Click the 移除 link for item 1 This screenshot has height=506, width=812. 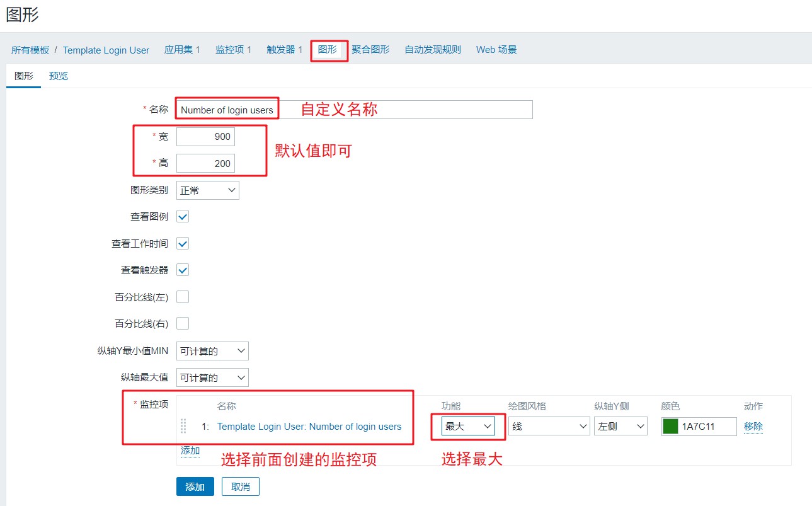pyautogui.click(x=753, y=427)
